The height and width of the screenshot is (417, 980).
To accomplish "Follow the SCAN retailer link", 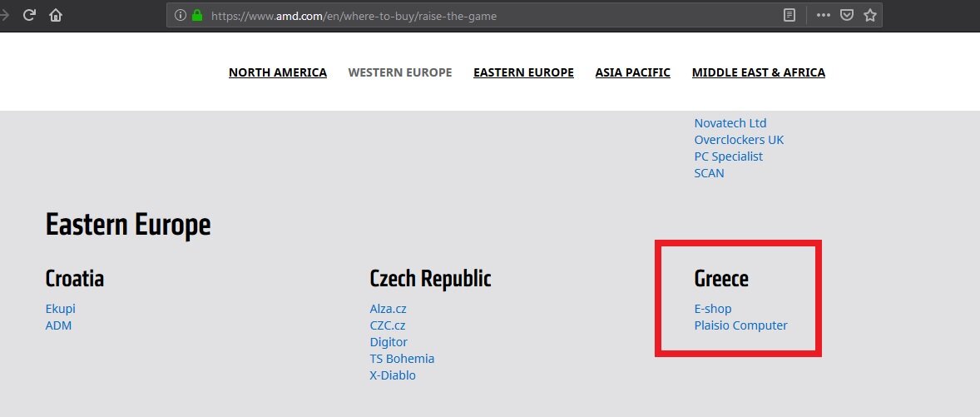I will click(709, 173).
